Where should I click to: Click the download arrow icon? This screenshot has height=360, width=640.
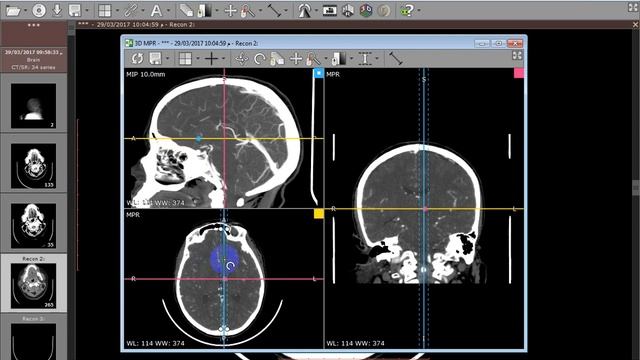tap(57, 10)
